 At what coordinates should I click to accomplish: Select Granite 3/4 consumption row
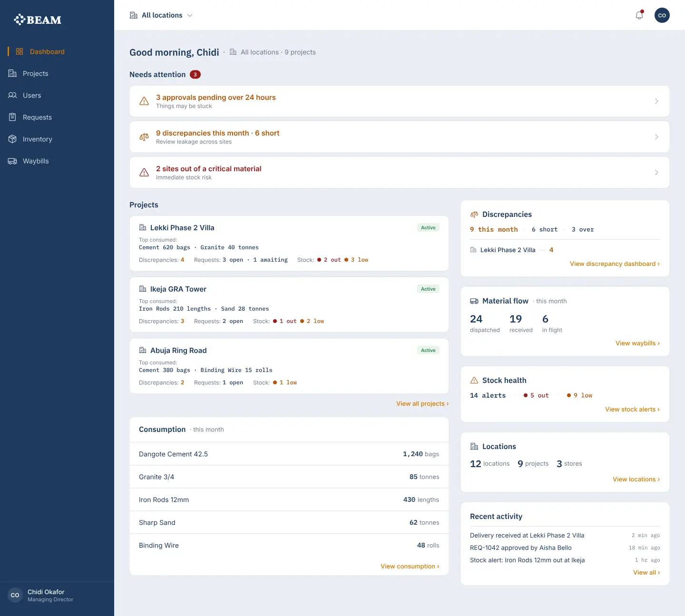click(x=289, y=477)
